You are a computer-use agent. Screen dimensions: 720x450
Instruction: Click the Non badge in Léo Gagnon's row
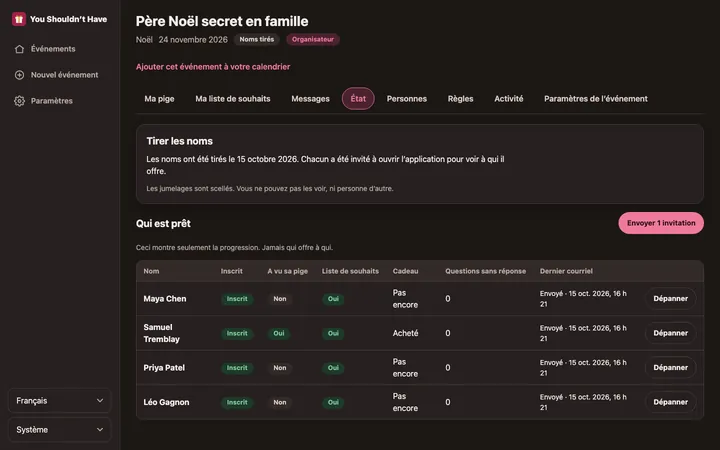(x=280, y=402)
